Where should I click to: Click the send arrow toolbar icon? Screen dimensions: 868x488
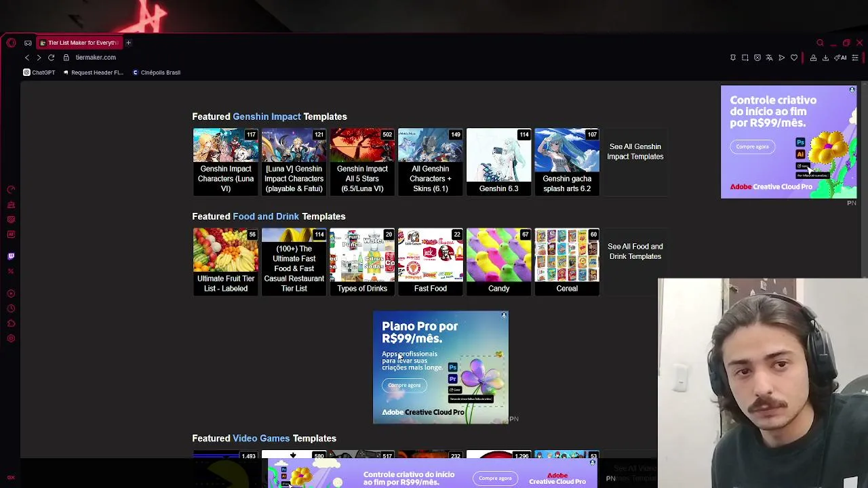tap(781, 58)
